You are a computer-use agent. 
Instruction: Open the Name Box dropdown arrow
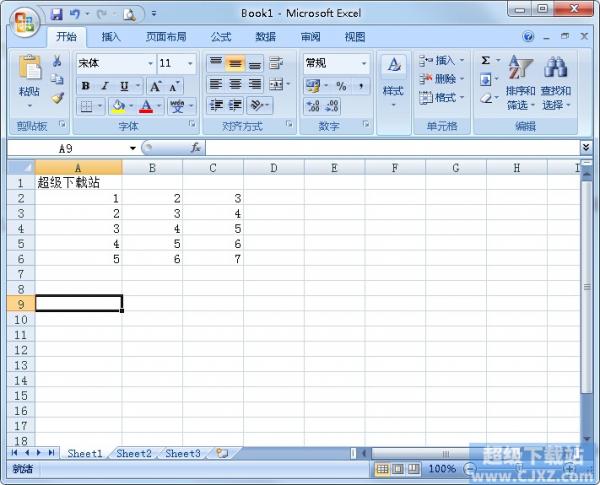pos(133,148)
